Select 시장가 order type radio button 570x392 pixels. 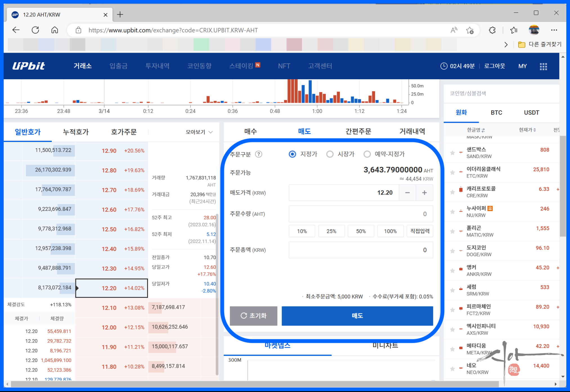tap(330, 154)
